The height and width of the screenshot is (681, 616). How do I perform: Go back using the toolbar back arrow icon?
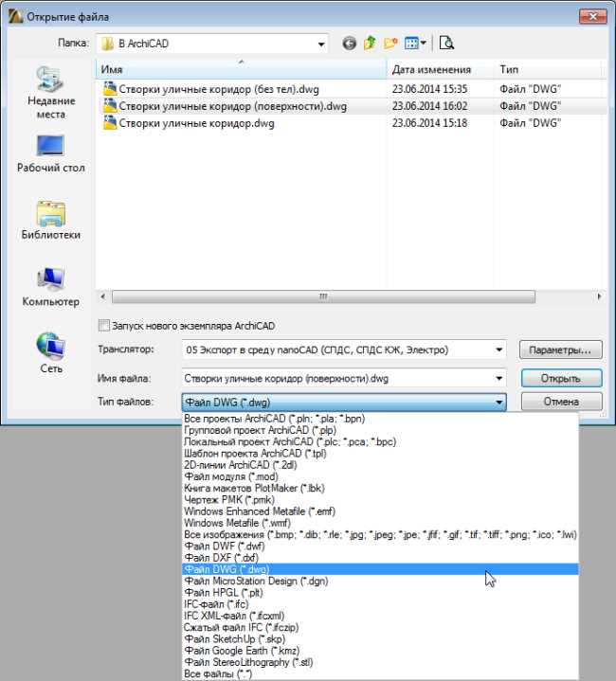pos(349,44)
